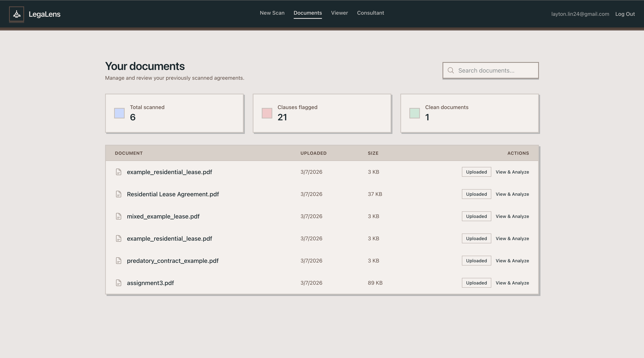
Task: Click the pink Clauses flagged swatch
Action: tap(267, 113)
